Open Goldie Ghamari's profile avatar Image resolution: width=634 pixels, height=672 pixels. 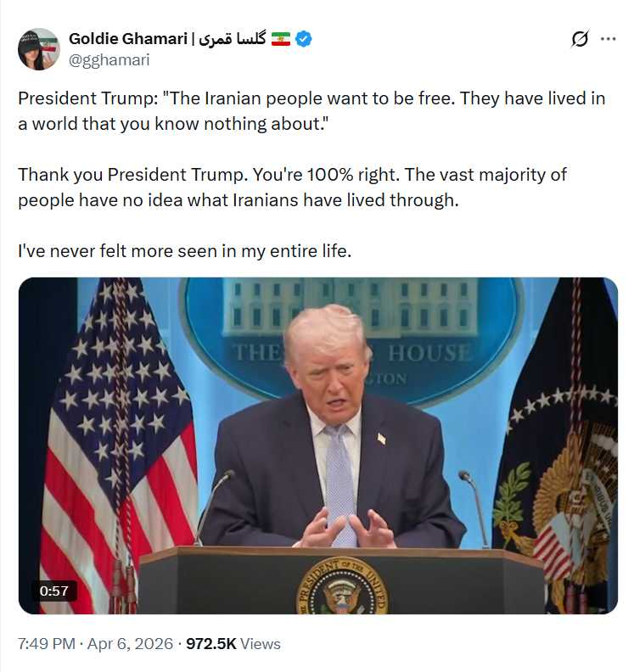pos(39,49)
